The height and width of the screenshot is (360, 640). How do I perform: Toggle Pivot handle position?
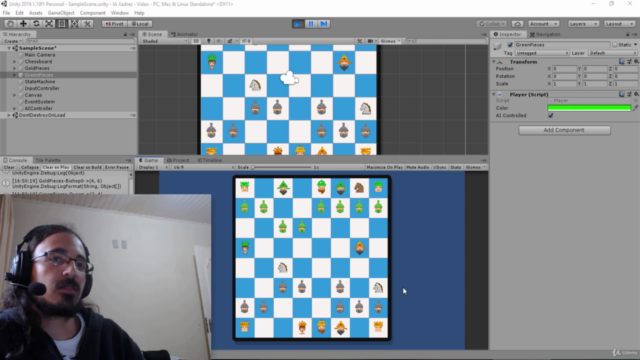click(x=114, y=24)
